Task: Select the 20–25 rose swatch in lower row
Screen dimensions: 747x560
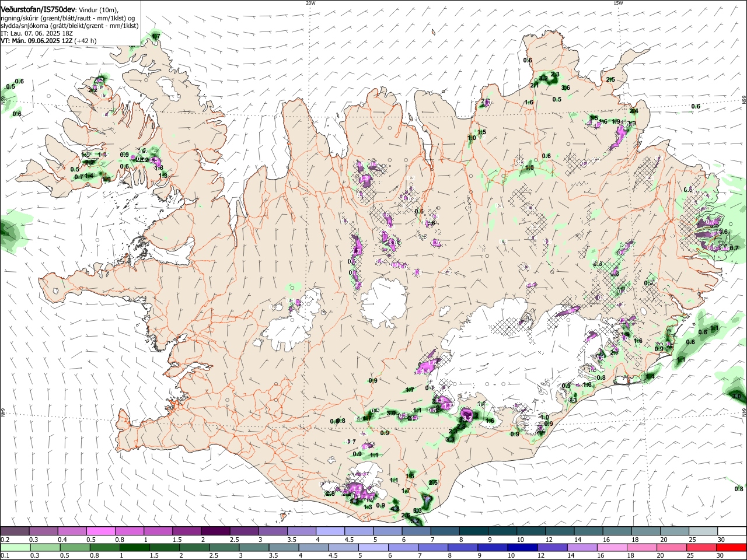Action: point(673,548)
